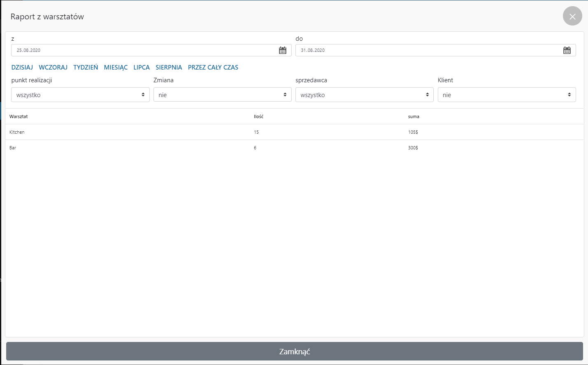The height and width of the screenshot is (365, 588).
Task: Filter report by TYDZIEŃ
Action: click(x=86, y=67)
